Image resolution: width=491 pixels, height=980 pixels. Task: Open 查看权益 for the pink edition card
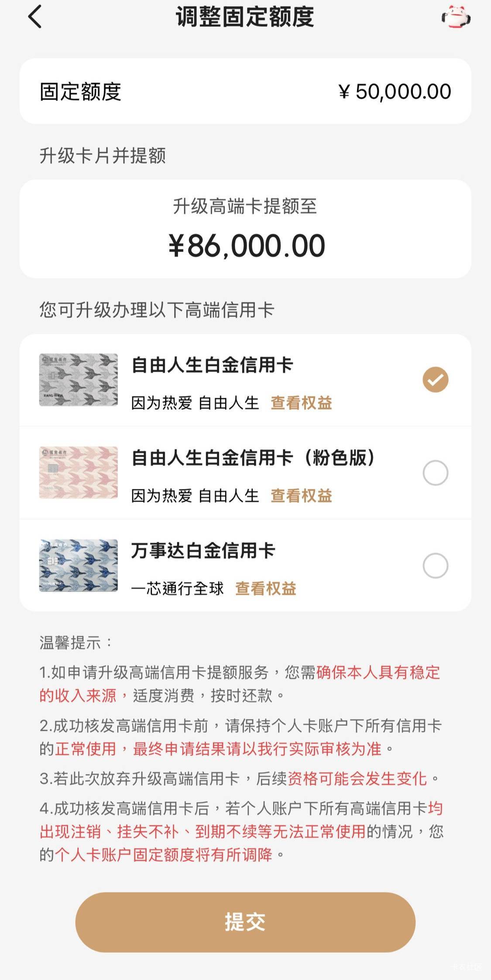[x=301, y=496]
